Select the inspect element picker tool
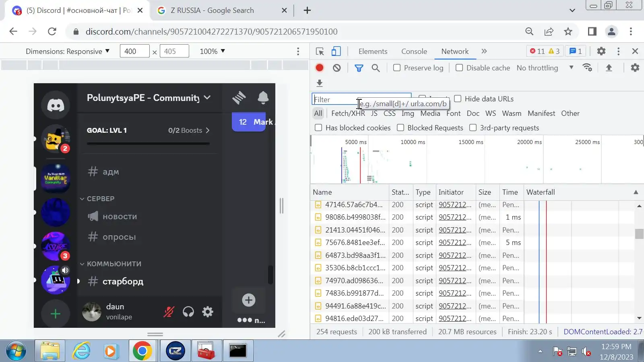 coord(320,51)
